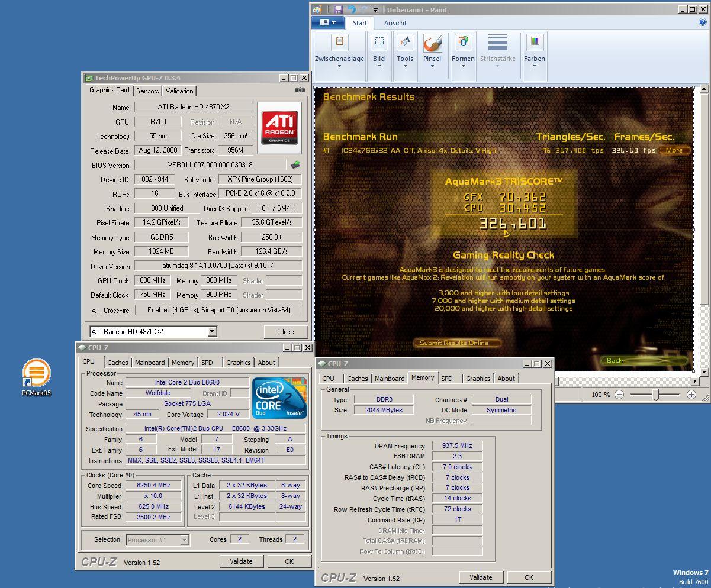Click Validate in the left CPU-Z window
This screenshot has width=711, height=588.
[x=241, y=561]
